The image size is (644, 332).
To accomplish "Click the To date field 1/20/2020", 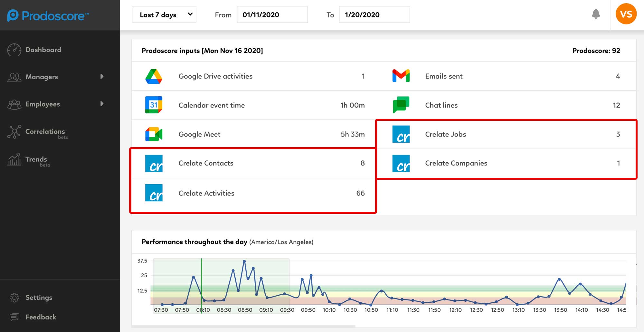I will point(374,14).
